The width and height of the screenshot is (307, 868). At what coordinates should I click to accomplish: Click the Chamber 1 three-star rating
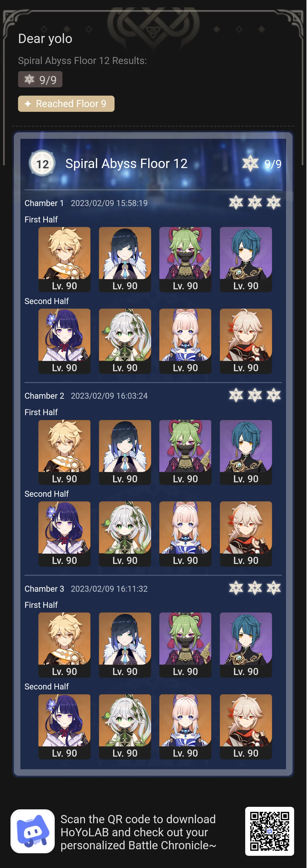(255, 203)
